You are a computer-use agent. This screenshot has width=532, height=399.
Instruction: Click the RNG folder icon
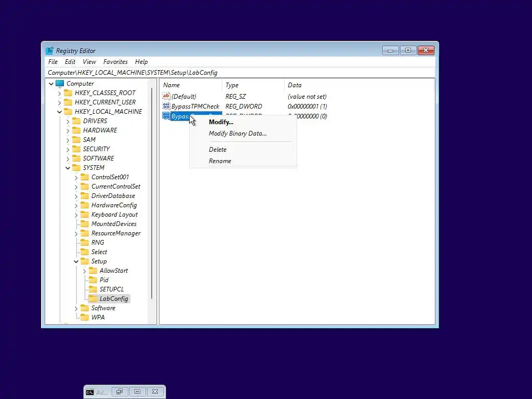tap(85, 242)
